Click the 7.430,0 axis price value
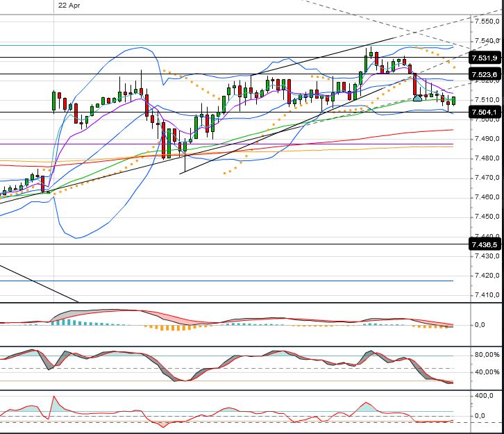Screen dimensions: 504x434 click(x=487, y=256)
